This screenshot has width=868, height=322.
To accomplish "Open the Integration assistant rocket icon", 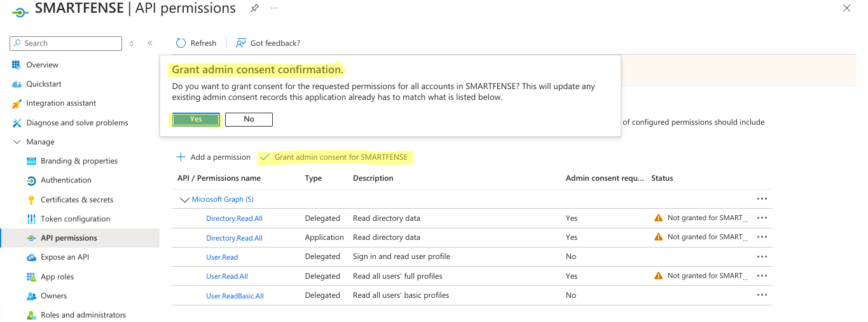I will 17,103.
